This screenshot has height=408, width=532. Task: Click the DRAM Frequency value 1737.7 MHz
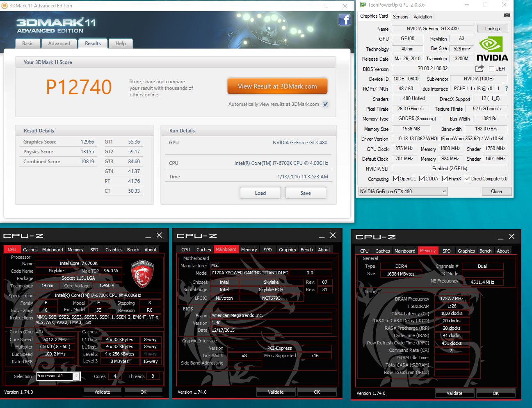[x=452, y=299]
